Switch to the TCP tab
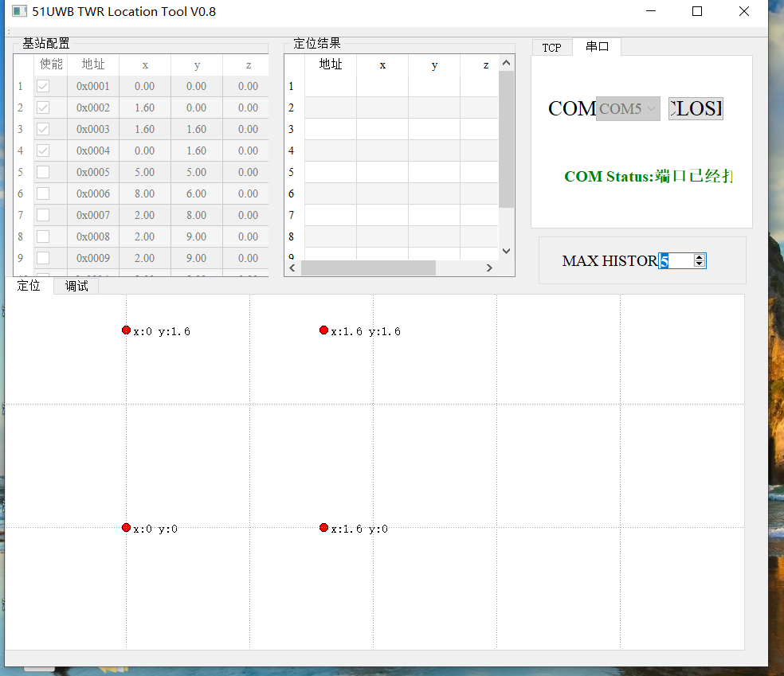This screenshot has width=784, height=676. pos(551,47)
